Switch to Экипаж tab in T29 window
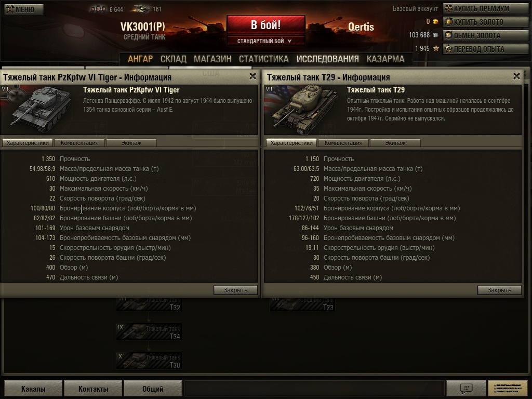The height and width of the screenshot is (399, 532). (395, 143)
